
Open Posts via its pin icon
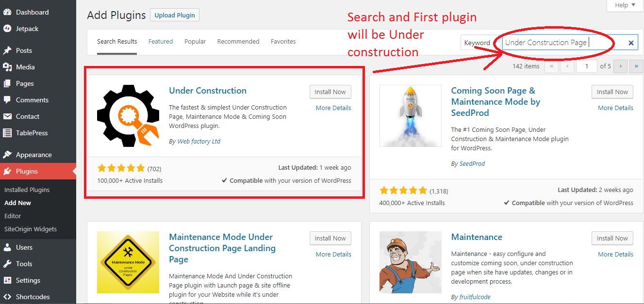[7, 50]
